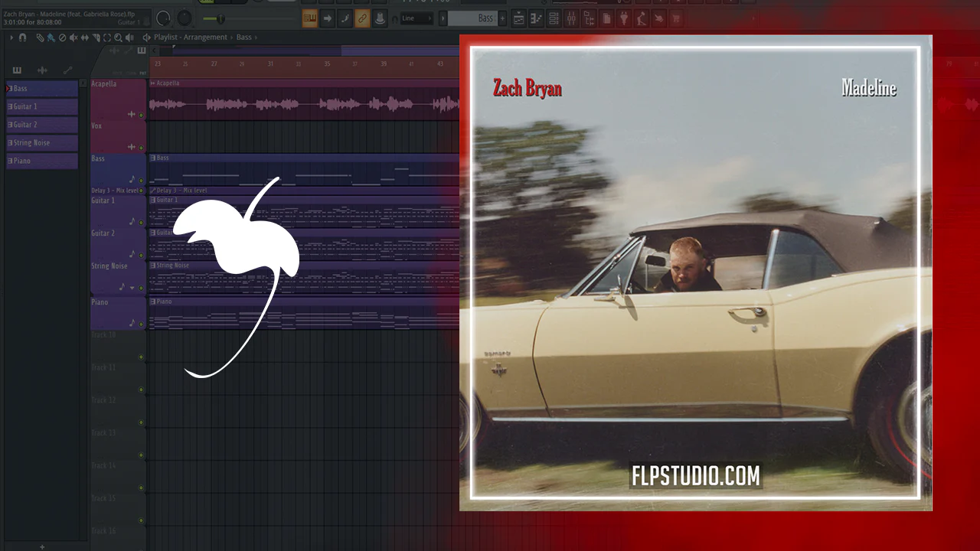Open the Bass pattern selector in the top toolbar
Screen dimensions: 980x551
tap(472, 18)
